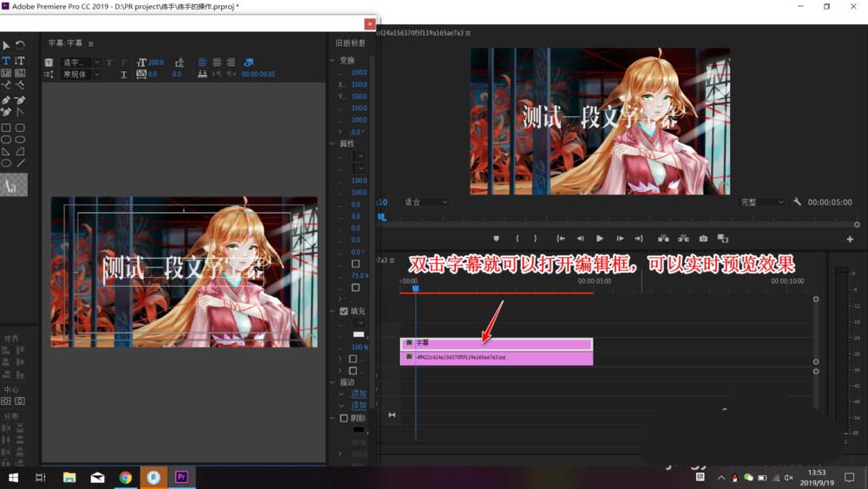Click the tab stops icon

pyautogui.click(x=202, y=74)
